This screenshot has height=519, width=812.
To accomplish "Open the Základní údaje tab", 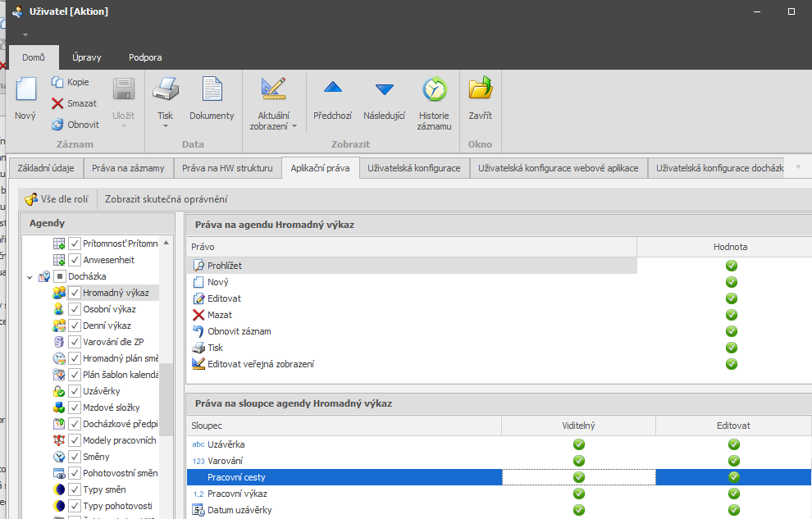I will click(x=46, y=168).
